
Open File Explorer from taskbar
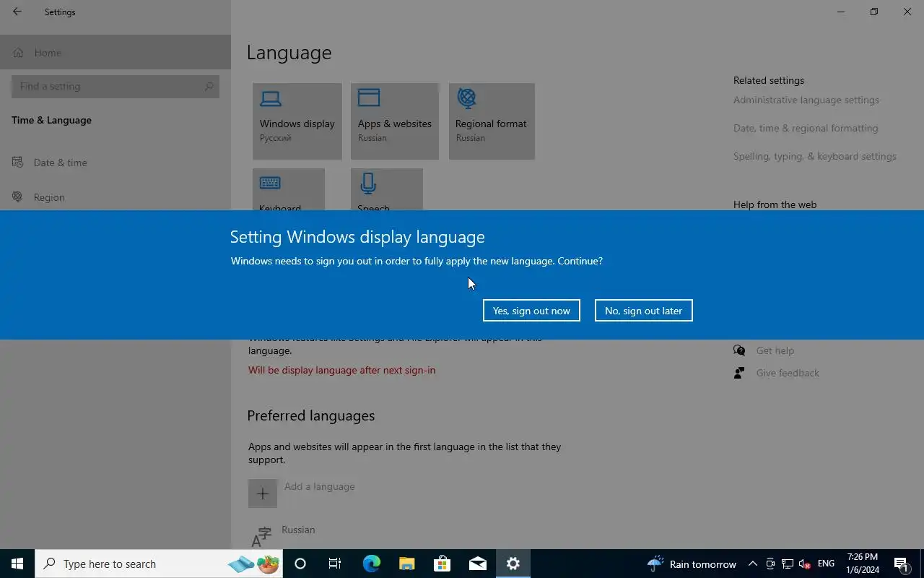pos(407,564)
